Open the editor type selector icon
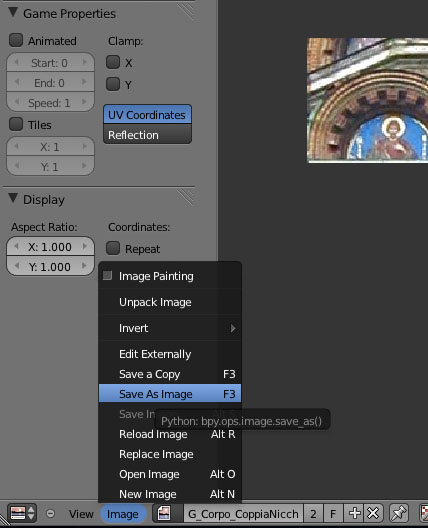The width and height of the screenshot is (428, 528). [x=22, y=513]
